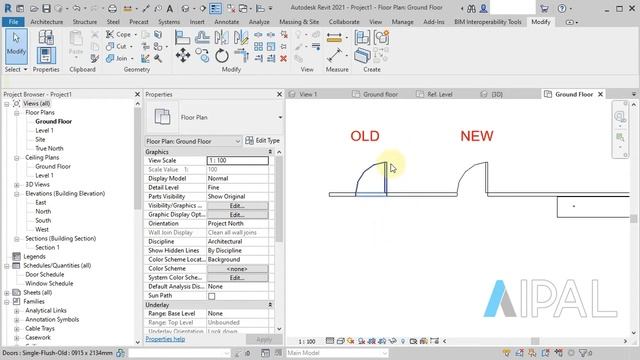Image resolution: width=640 pixels, height=360 pixels.
Task: Click the Color Scheme <none> button
Action: [x=237, y=269]
